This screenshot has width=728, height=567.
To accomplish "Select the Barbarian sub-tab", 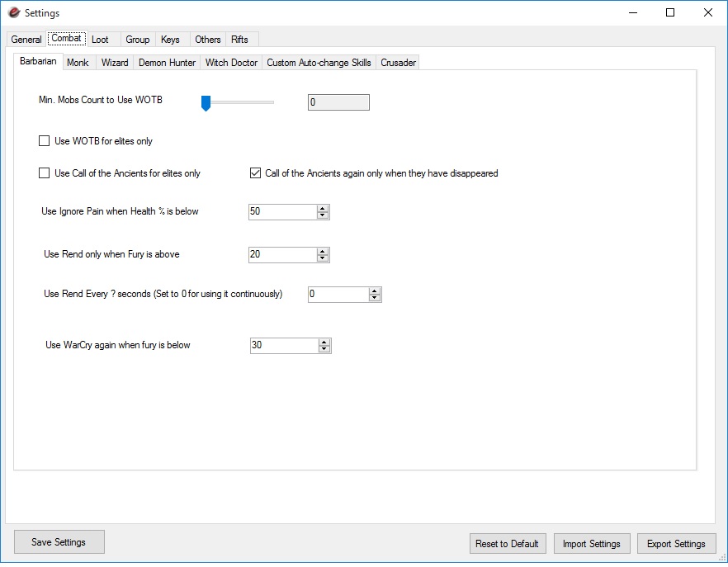I will click(38, 61).
